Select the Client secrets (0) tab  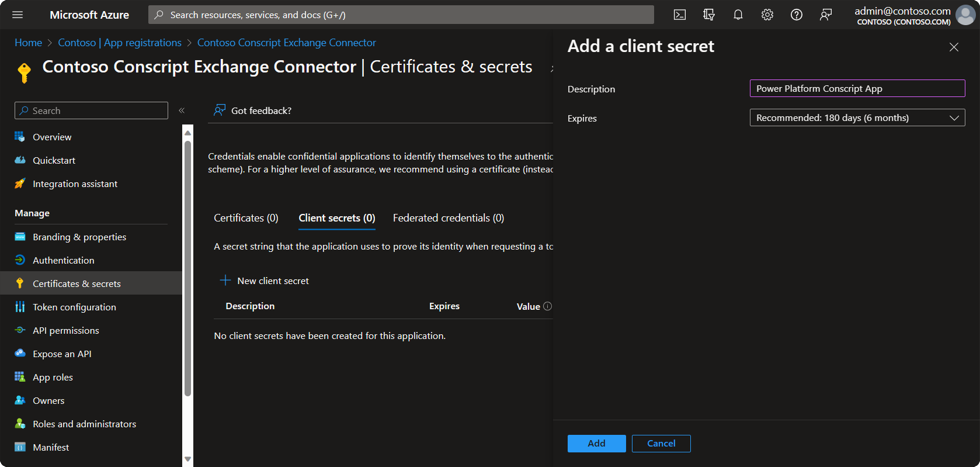click(337, 218)
